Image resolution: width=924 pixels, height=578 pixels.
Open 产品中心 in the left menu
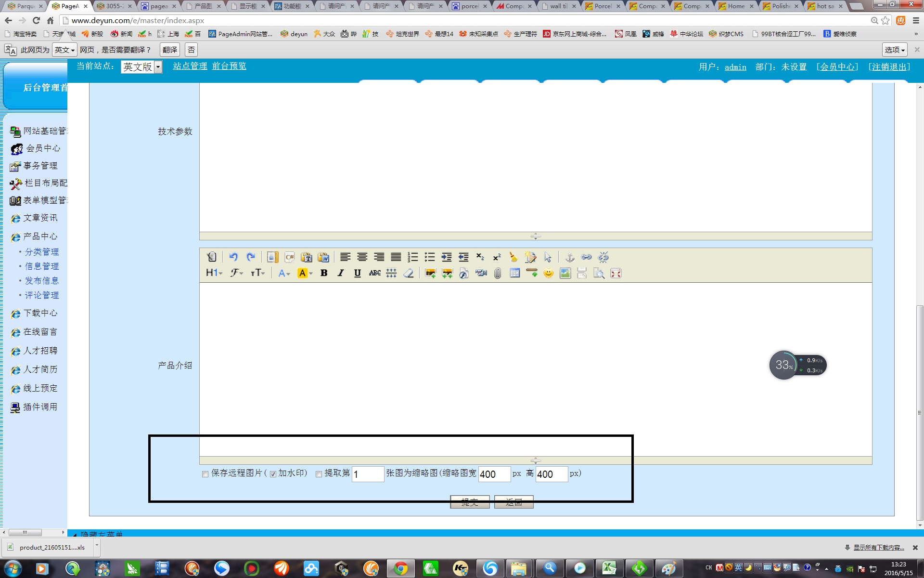40,236
